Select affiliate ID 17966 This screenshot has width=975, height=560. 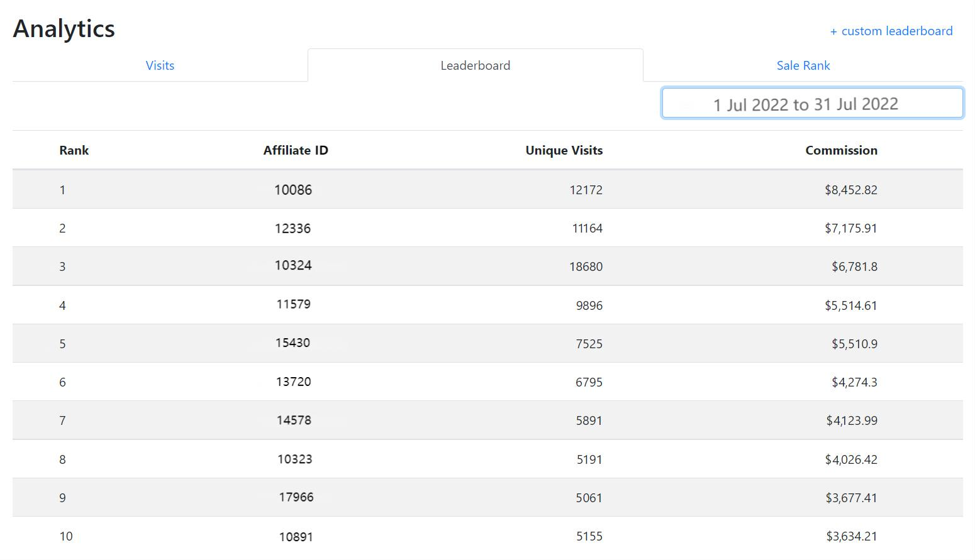(x=296, y=497)
